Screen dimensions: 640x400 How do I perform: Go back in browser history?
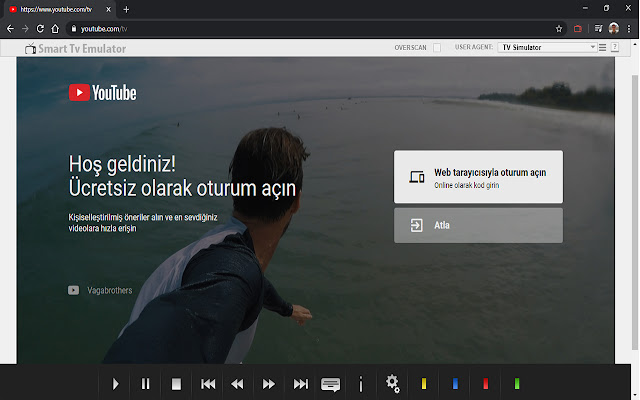click(10, 29)
